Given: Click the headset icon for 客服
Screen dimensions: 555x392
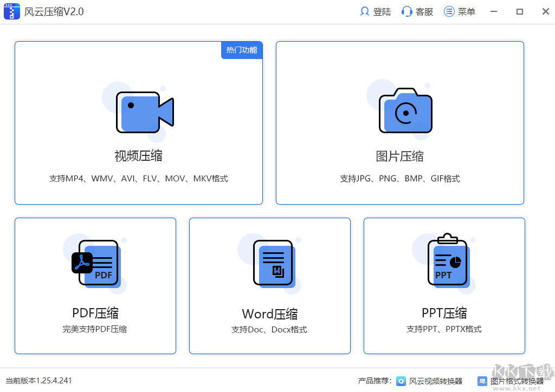Looking at the screenshot, I should [x=406, y=11].
